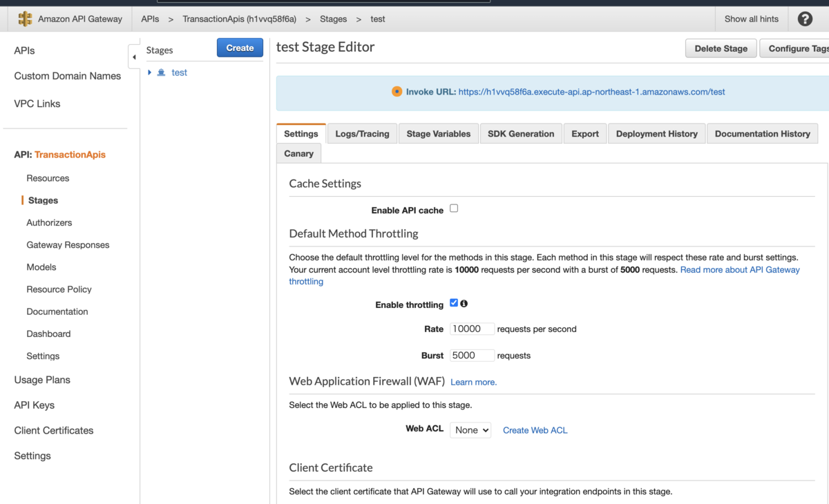The image size is (829, 504).
Task: Click the orange Invoke URL status icon
Action: 397,91
